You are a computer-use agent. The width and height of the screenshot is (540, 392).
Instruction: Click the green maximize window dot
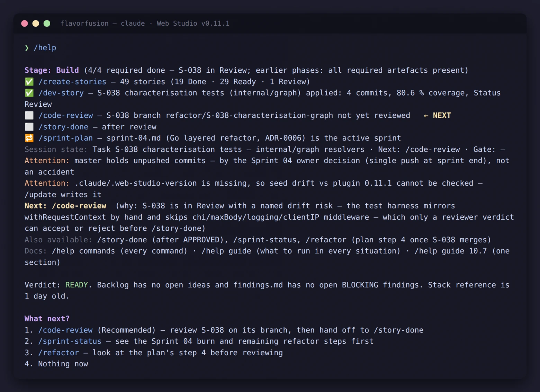pos(47,24)
